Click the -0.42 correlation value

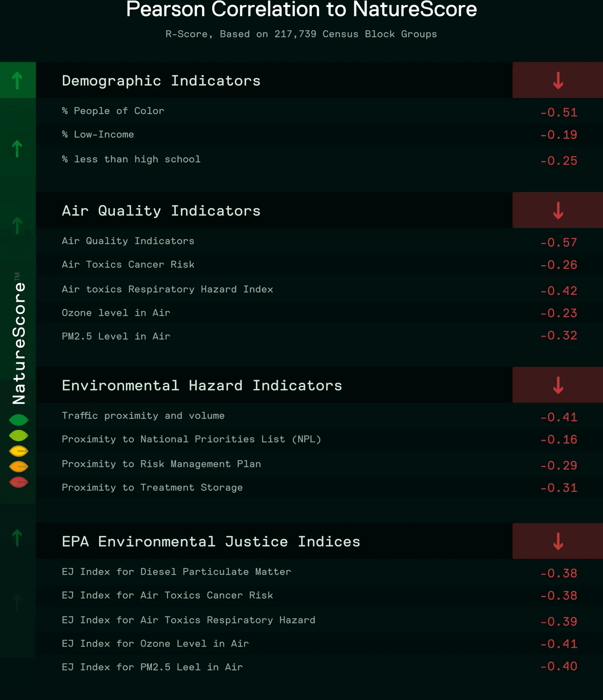click(559, 291)
